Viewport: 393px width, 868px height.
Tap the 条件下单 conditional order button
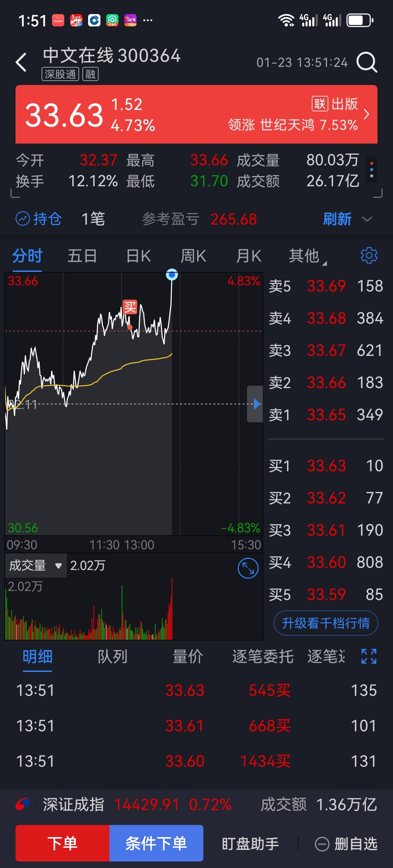click(x=156, y=843)
